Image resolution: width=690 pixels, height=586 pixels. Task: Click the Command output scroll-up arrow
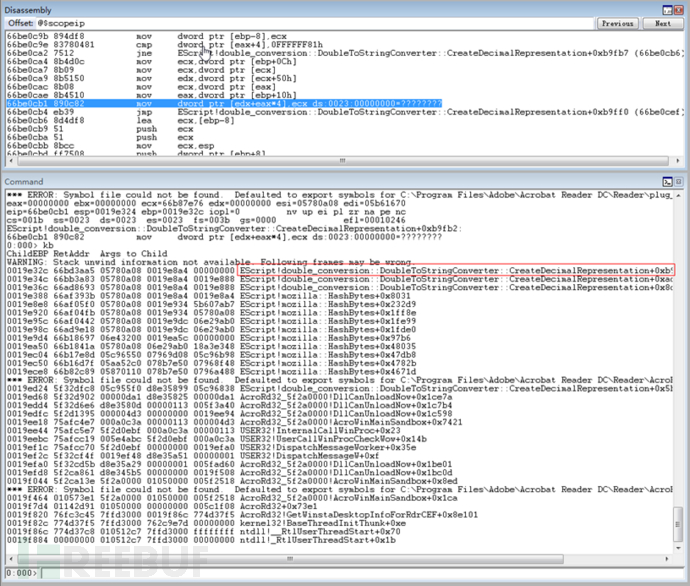click(678, 195)
